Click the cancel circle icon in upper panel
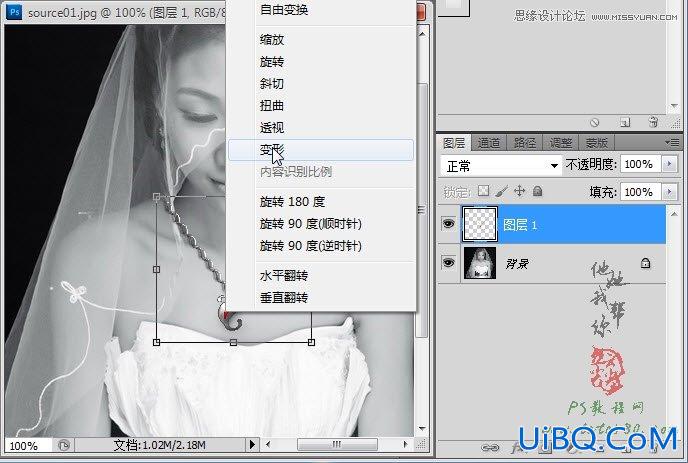Screen dimensions: 688x463 [595, 122]
